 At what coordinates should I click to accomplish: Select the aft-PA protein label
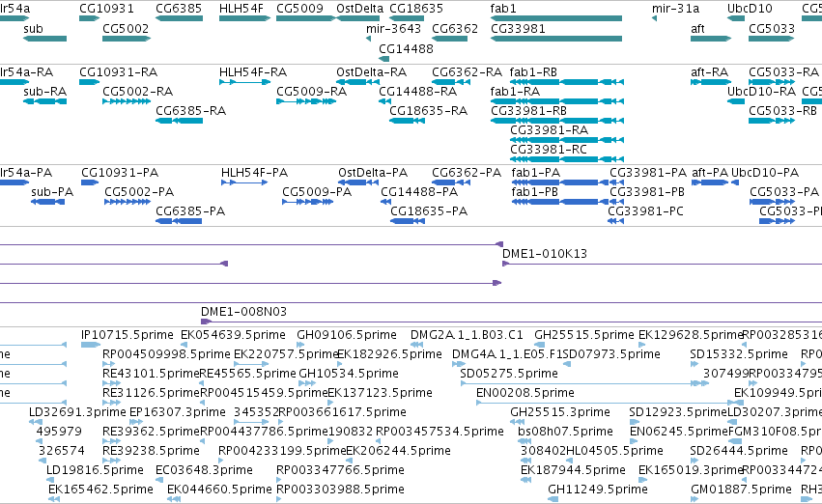(710, 173)
